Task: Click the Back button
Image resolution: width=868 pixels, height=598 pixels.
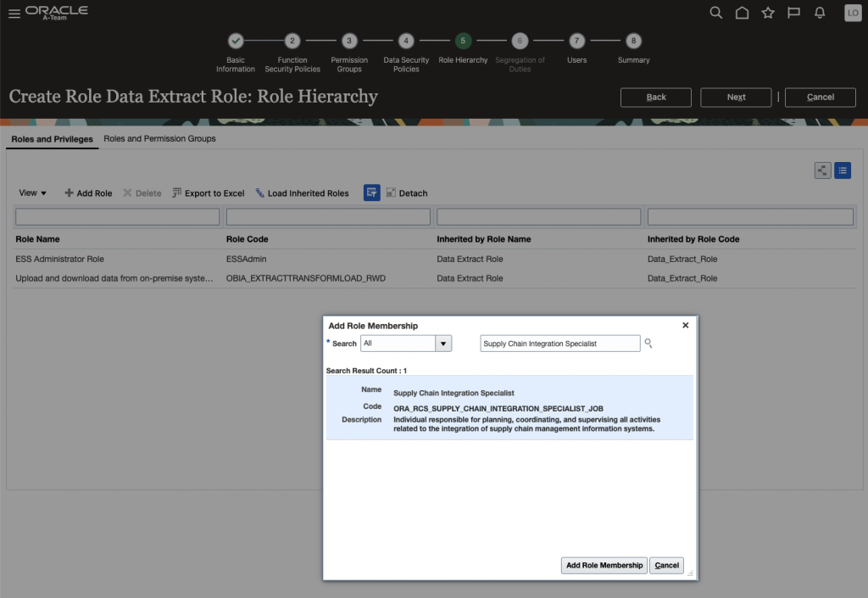Action: [x=656, y=97]
